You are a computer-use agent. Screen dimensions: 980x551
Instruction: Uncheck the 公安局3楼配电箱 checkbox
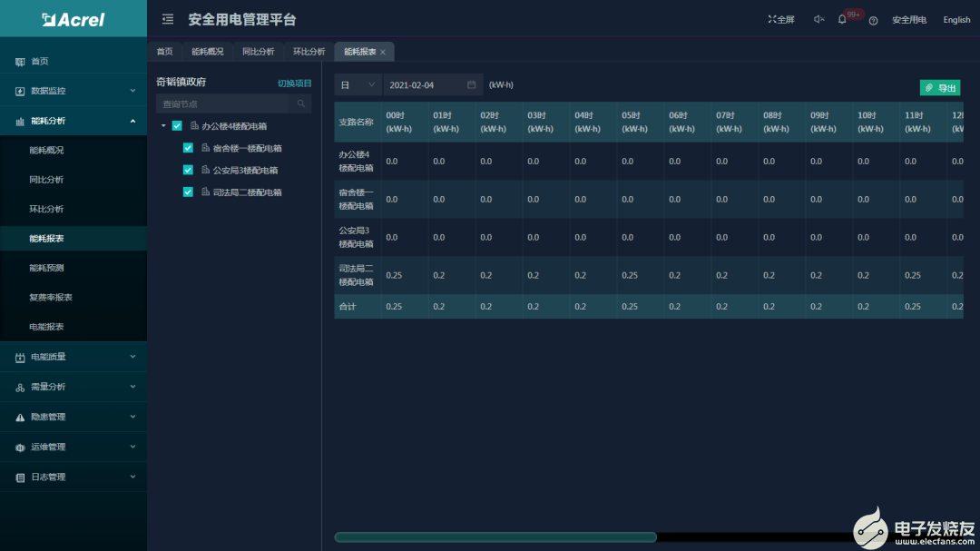coord(188,170)
